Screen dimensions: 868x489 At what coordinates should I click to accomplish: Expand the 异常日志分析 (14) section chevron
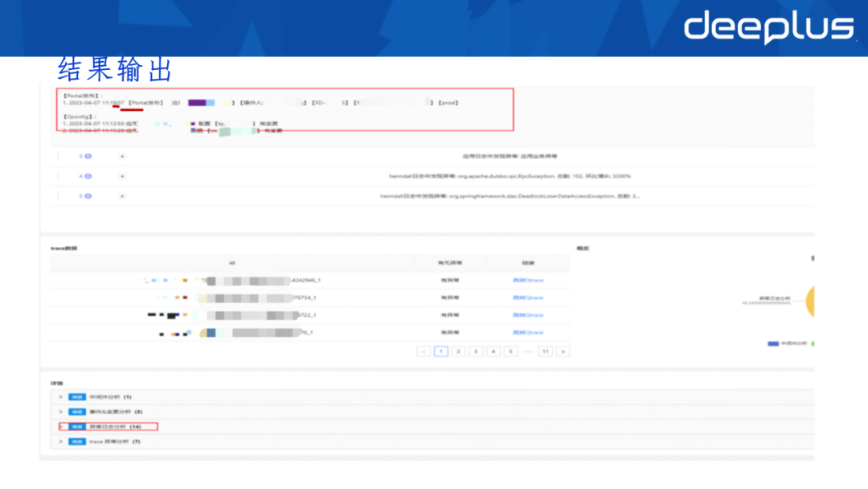(x=61, y=426)
